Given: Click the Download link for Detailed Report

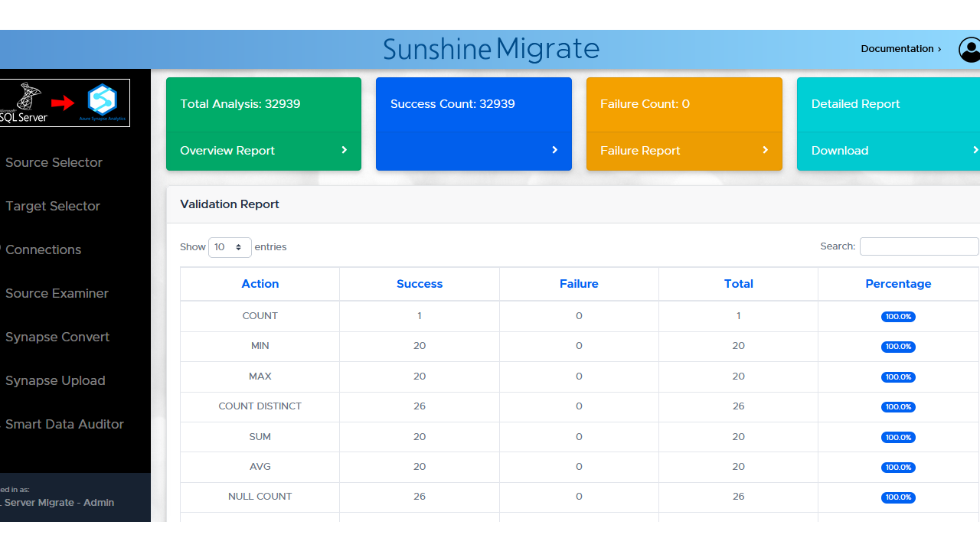Looking at the screenshot, I should pos(840,151).
